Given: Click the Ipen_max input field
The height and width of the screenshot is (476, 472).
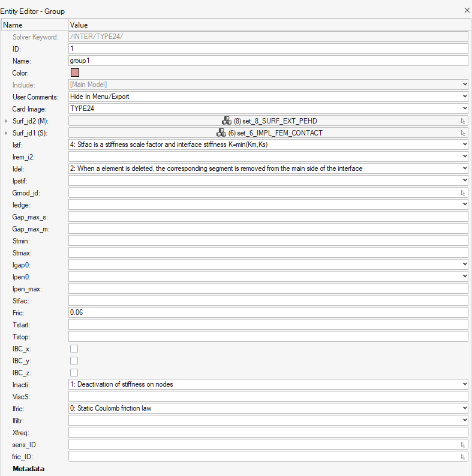Looking at the screenshot, I should (268, 288).
